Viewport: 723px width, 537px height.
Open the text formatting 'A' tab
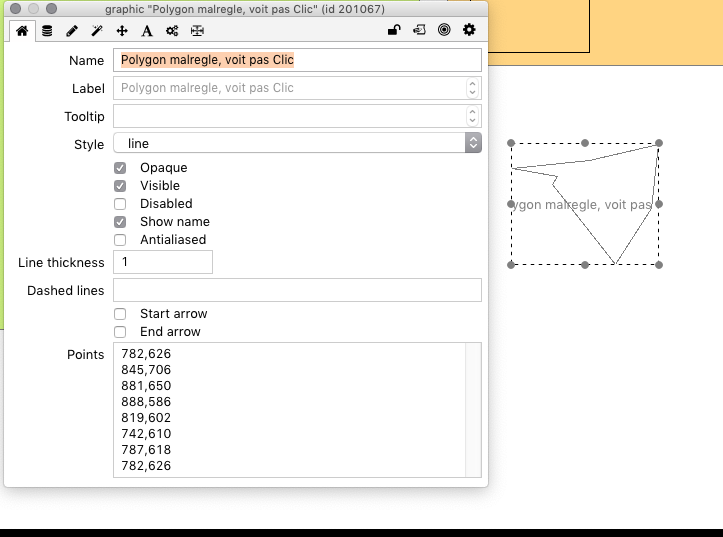147,31
